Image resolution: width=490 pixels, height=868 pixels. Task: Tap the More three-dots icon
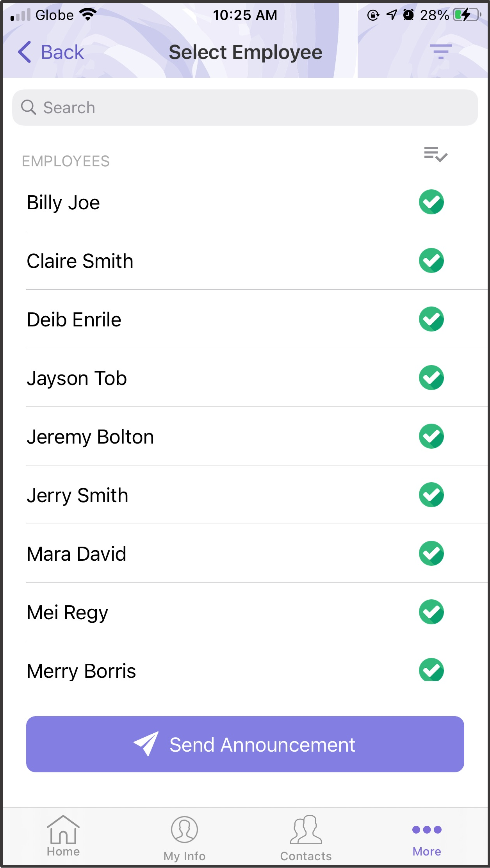pyautogui.click(x=427, y=830)
